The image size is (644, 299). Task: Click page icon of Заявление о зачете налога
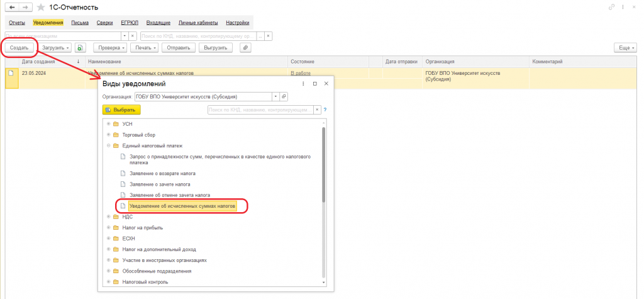[123, 184]
